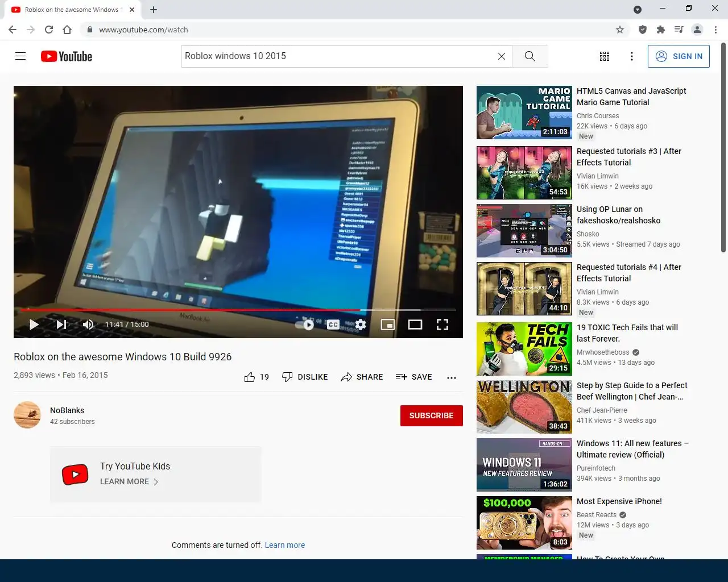This screenshot has height=582, width=728.
Task: Open 19 TOXIC Tech Fails thumbnail
Action: [x=524, y=349]
